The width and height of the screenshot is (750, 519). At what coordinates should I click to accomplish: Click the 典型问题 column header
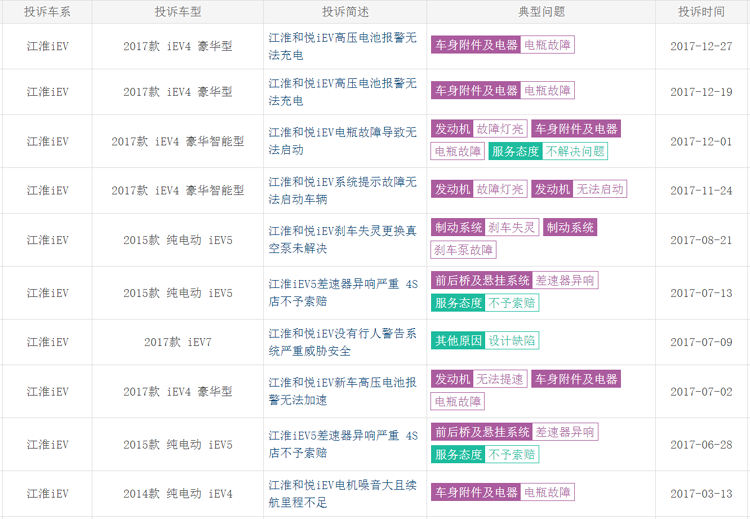tap(541, 11)
